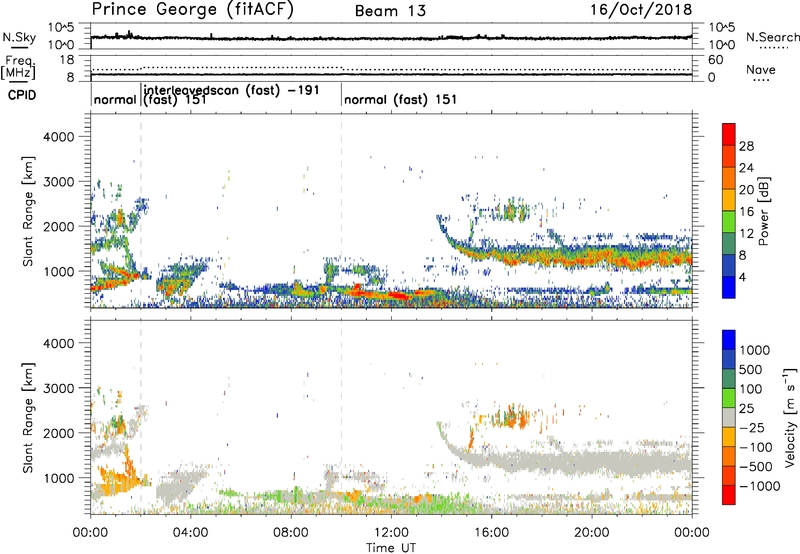Select the "CPID" row label
This screenshot has width=800, height=554.
[22, 95]
